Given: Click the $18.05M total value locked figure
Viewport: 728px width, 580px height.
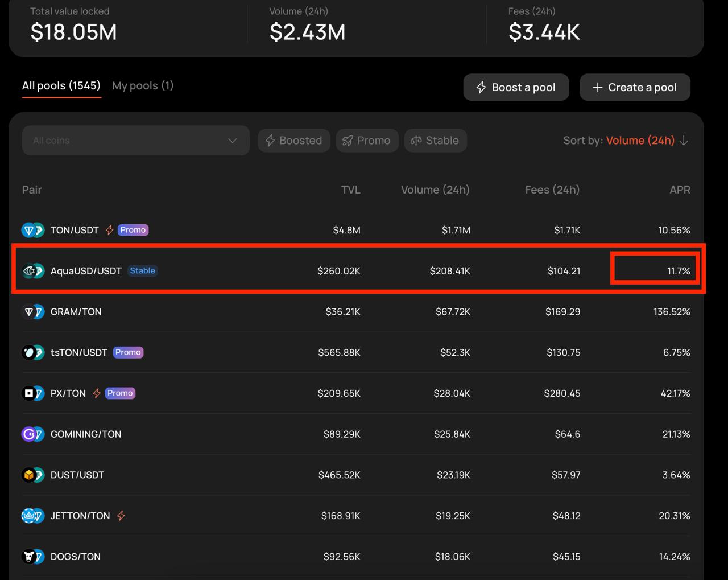Looking at the screenshot, I should [73, 32].
